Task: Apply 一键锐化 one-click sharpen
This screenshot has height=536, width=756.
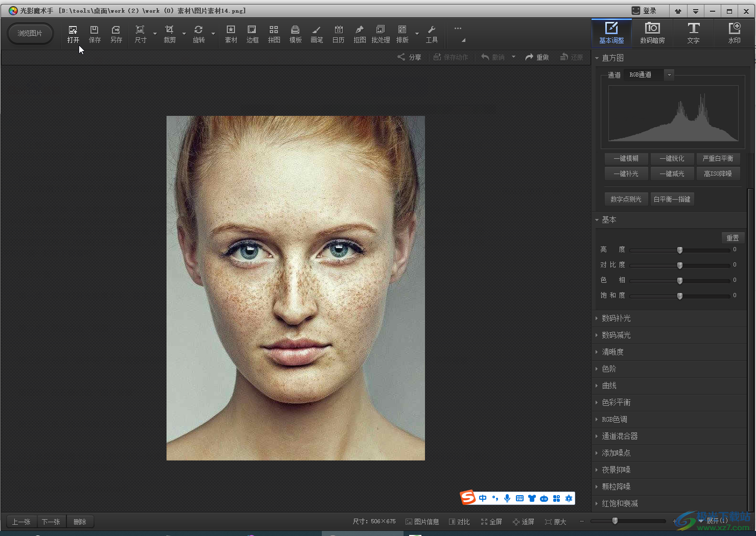Action: (x=672, y=159)
